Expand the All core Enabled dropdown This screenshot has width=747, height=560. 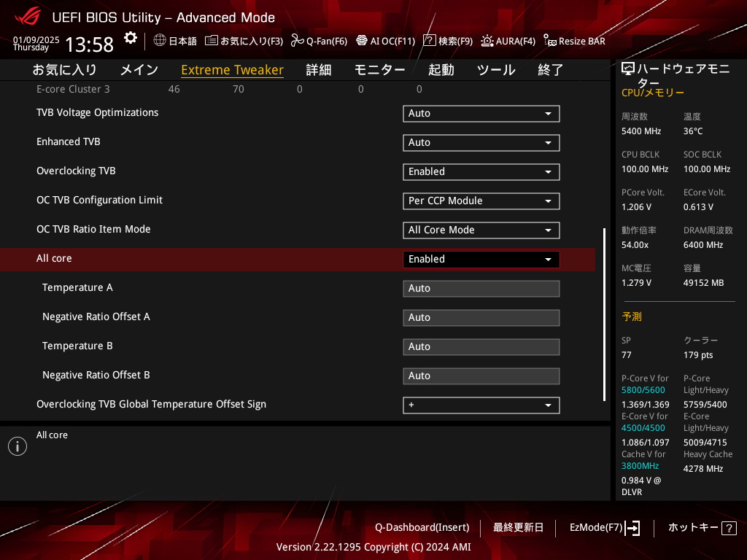(x=481, y=260)
